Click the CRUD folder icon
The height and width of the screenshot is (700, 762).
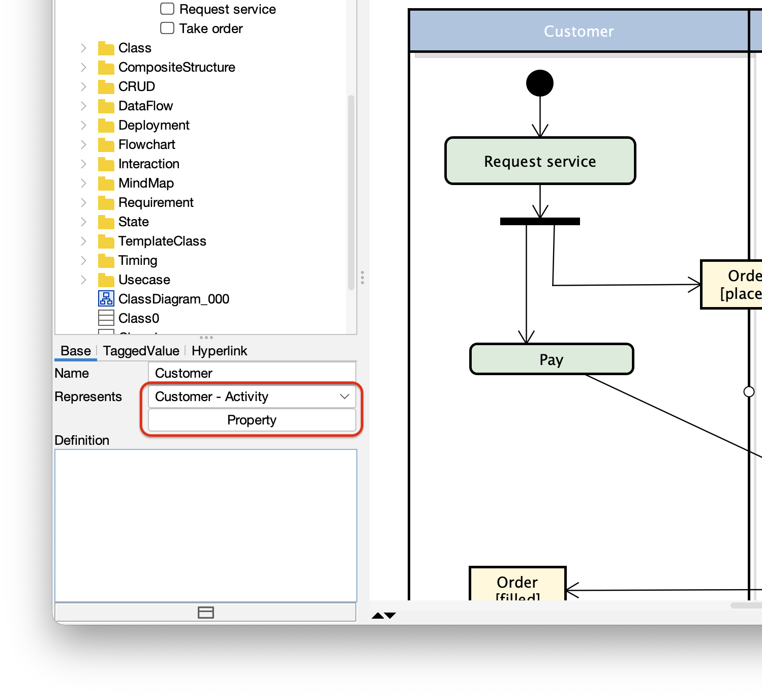pos(106,86)
